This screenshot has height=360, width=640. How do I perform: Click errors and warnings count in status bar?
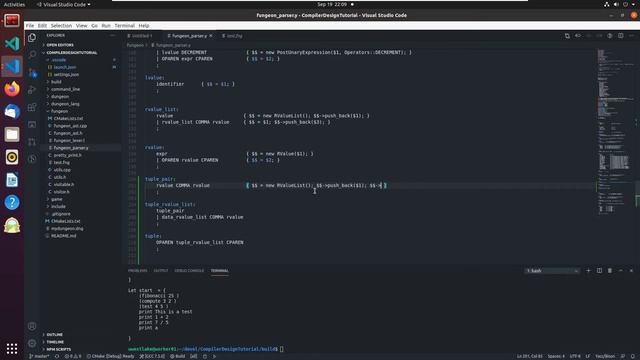pyautogui.click(x=73, y=356)
